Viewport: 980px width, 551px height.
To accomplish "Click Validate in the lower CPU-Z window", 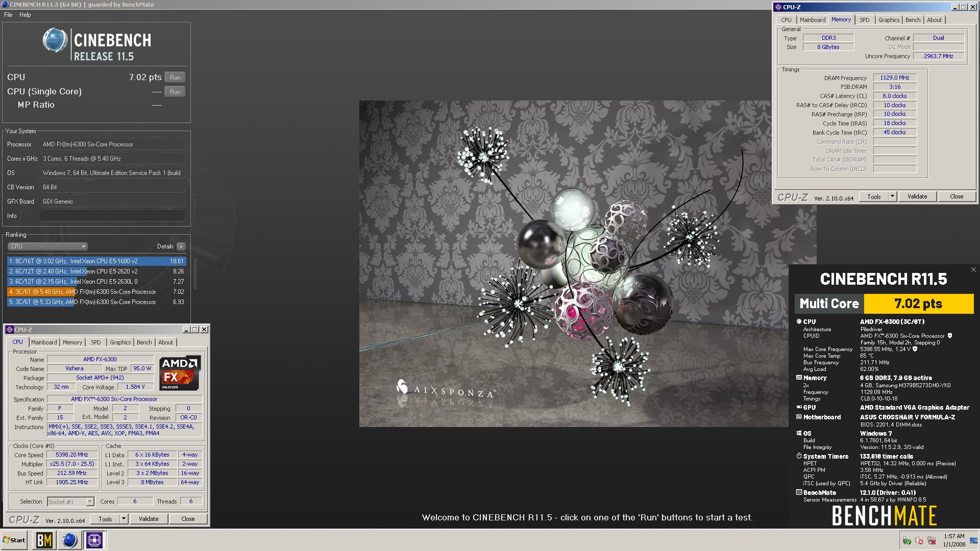I will [x=149, y=519].
